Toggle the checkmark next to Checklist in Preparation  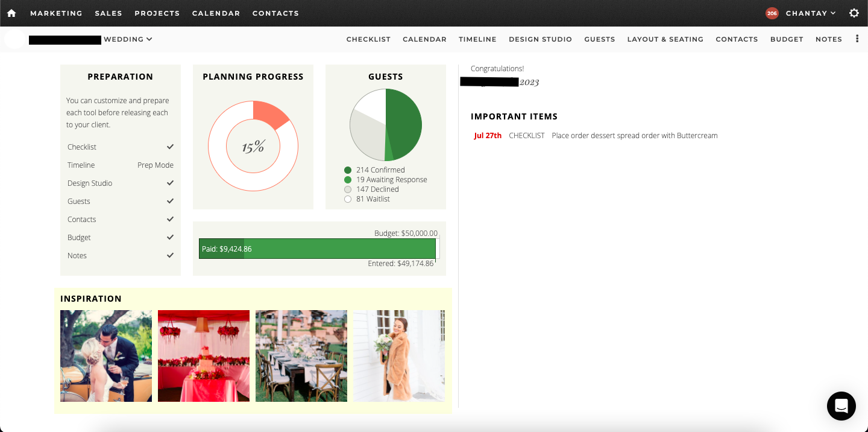point(170,147)
